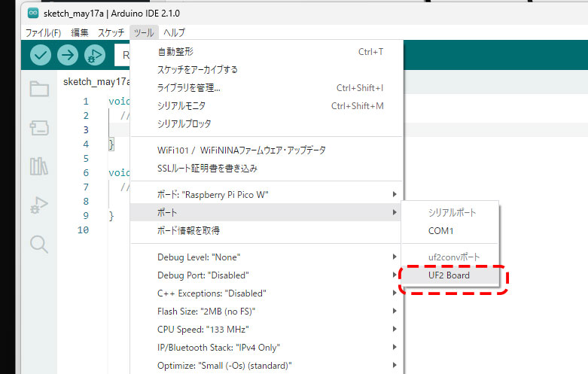Click line number 1 in the gutter
This screenshot has height=374, width=588.
(86, 101)
